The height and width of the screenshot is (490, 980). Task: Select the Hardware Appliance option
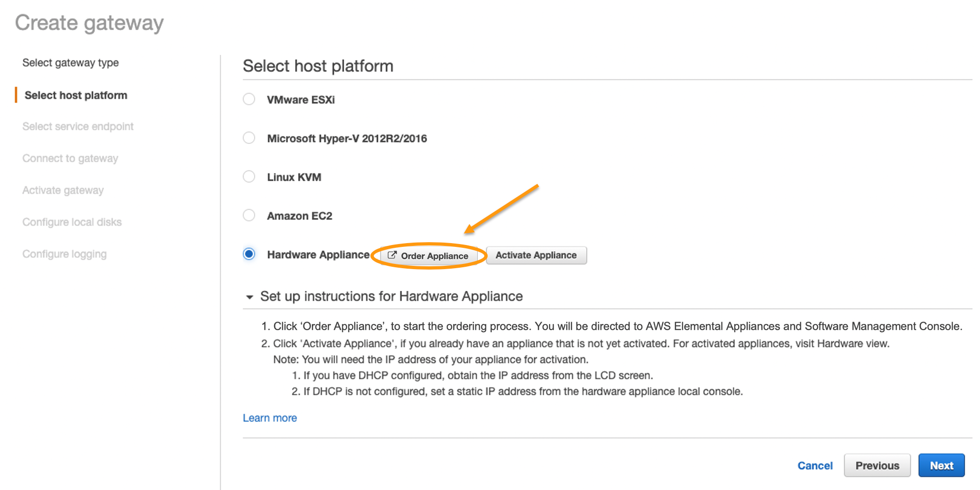tap(249, 254)
